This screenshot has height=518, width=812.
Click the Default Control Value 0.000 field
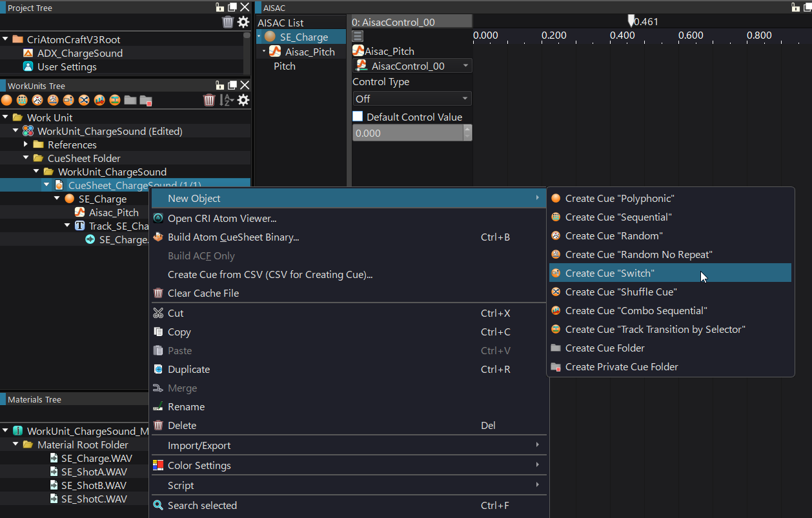click(x=407, y=133)
